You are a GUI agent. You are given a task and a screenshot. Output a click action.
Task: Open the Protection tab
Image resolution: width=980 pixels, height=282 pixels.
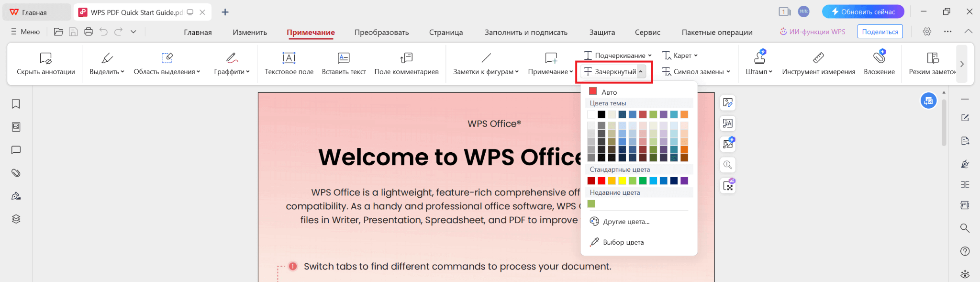pyautogui.click(x=602, y=32)
